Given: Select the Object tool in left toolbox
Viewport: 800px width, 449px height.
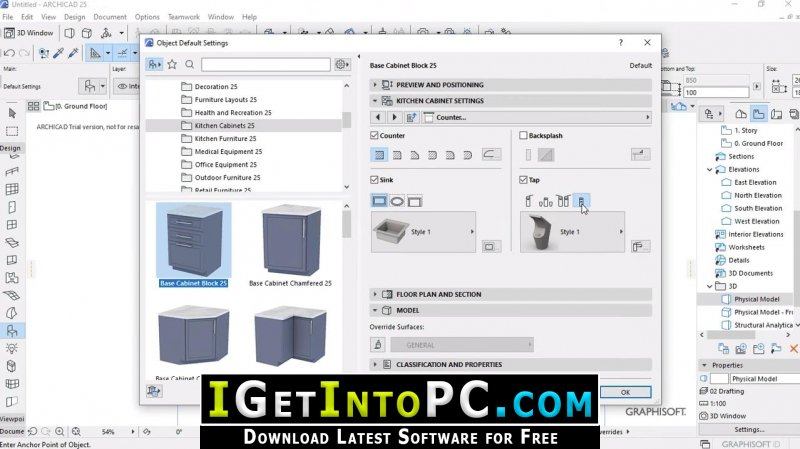Looking at the screenshot, I should 12,331.
